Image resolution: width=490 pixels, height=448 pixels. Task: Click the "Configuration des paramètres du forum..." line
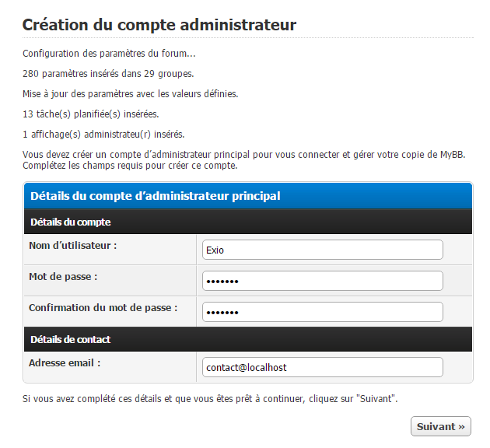pos(109,54)
